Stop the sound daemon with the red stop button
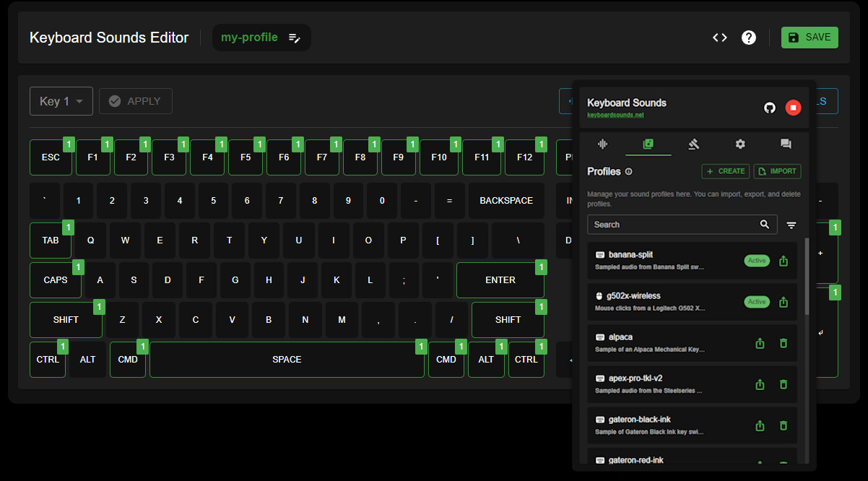Image resolution: width=868 pixels, height=481 pixels. [x=793, y=108]
